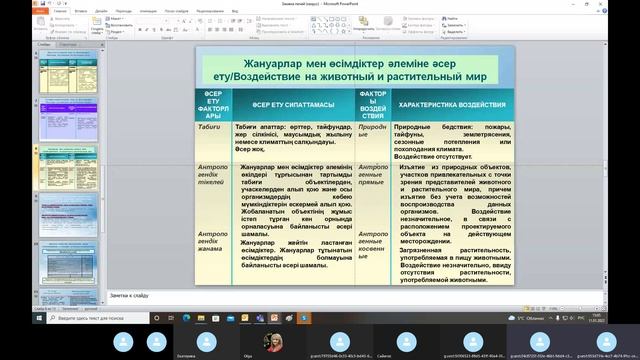Open the orange File tab
The height and width of the screenshot is (360, 640).
[40, 11]
